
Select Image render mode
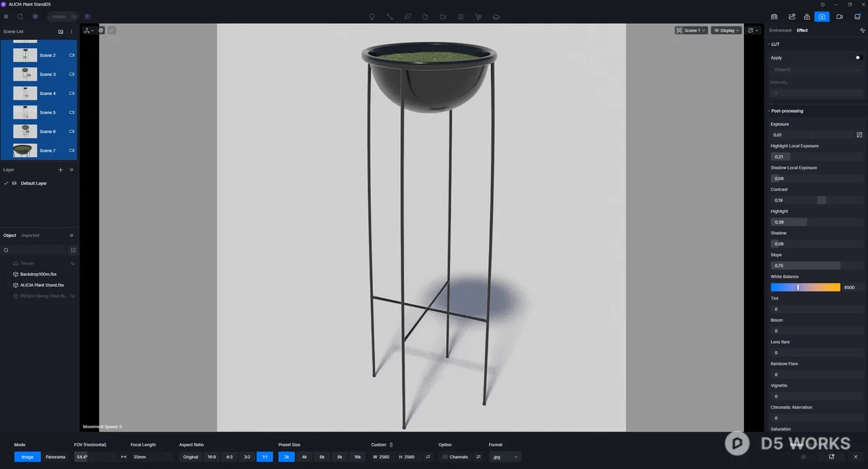tap(27, 457)
